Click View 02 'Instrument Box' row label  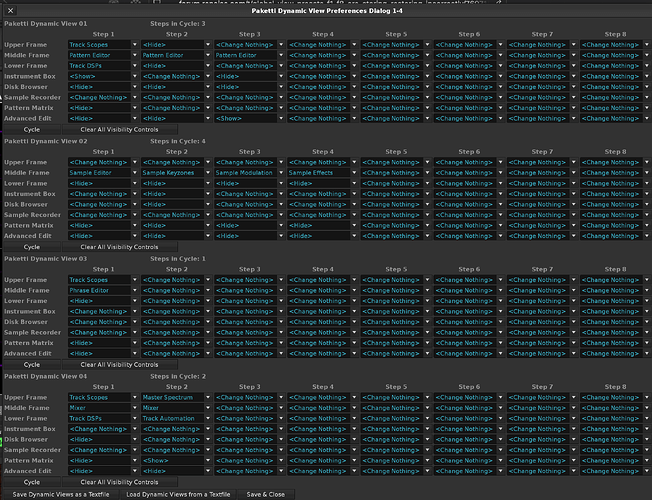(30, 194)
